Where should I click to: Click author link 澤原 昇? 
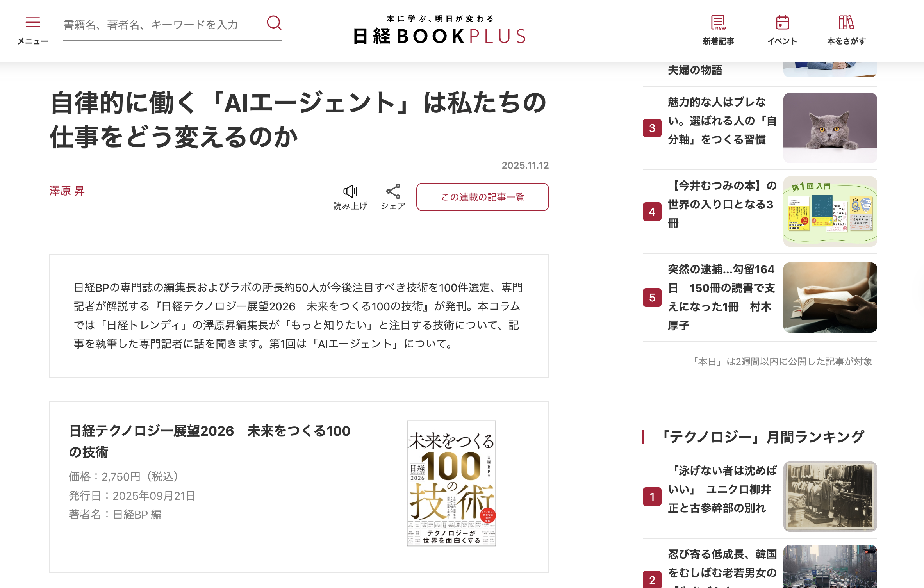click(67, 191)
